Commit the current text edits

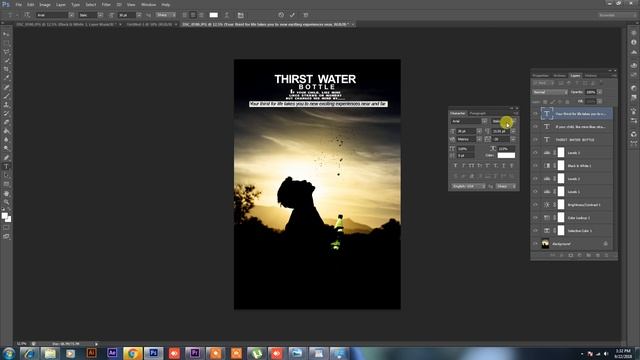(292, 15)
